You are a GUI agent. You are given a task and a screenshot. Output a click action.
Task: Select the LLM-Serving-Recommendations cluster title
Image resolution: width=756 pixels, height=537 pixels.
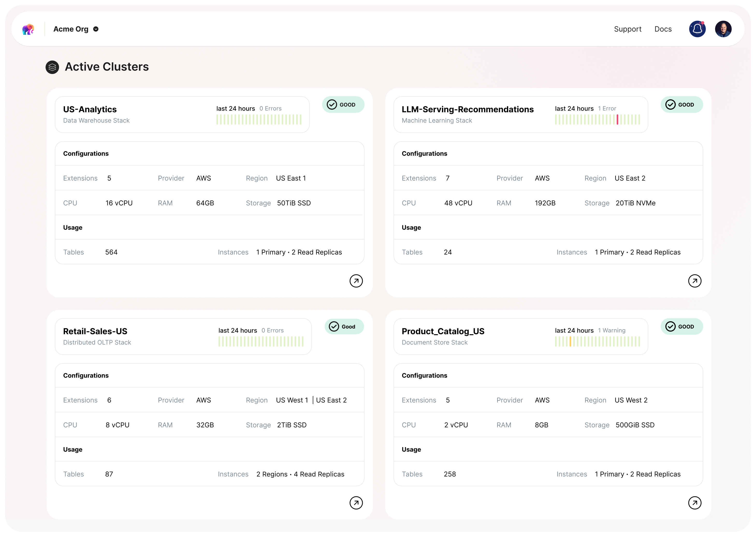pos(467,109)
